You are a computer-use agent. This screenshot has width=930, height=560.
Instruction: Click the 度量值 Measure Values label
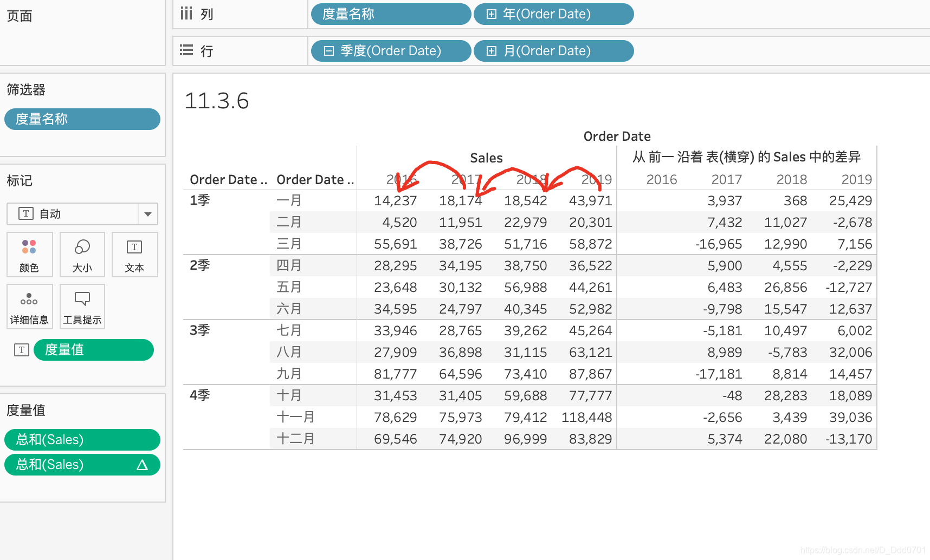(26, 411)
